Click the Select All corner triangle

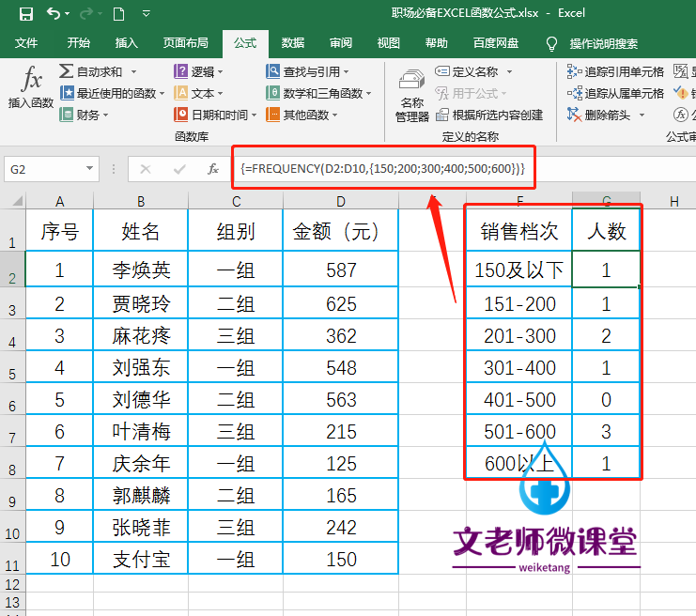[17, 201]
